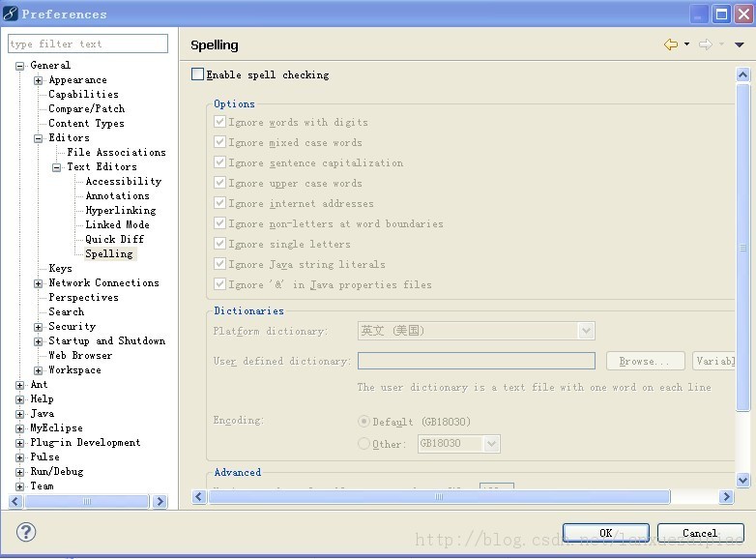Toggle Ignore single letters

219,243
